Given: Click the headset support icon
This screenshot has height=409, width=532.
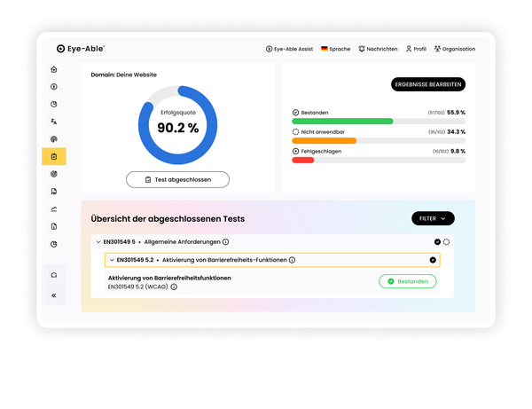Looking at the screenshot, I should pyautogui.click(x=54, y=274).
